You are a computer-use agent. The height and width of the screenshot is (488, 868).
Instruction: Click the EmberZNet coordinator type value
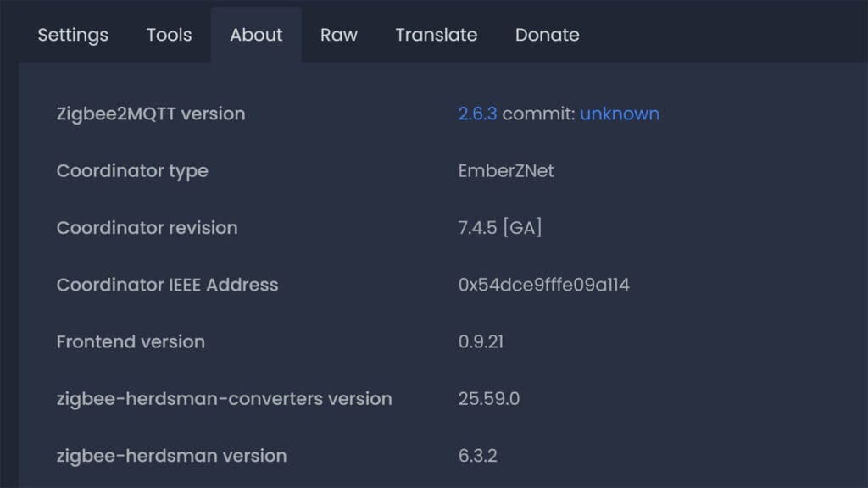pyautogui.click(x=505, y=170)
